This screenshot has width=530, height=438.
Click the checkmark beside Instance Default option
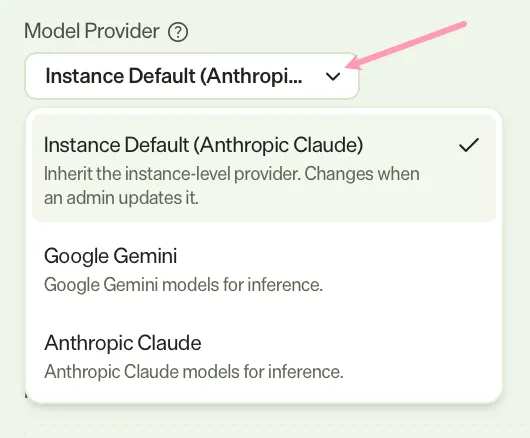[x=469, y=145]
